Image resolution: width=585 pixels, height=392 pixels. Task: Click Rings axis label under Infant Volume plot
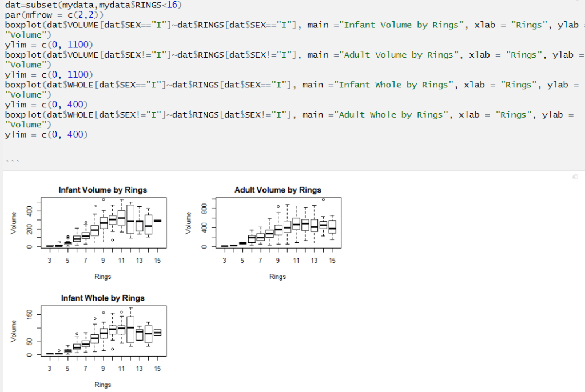coord(103,277)
